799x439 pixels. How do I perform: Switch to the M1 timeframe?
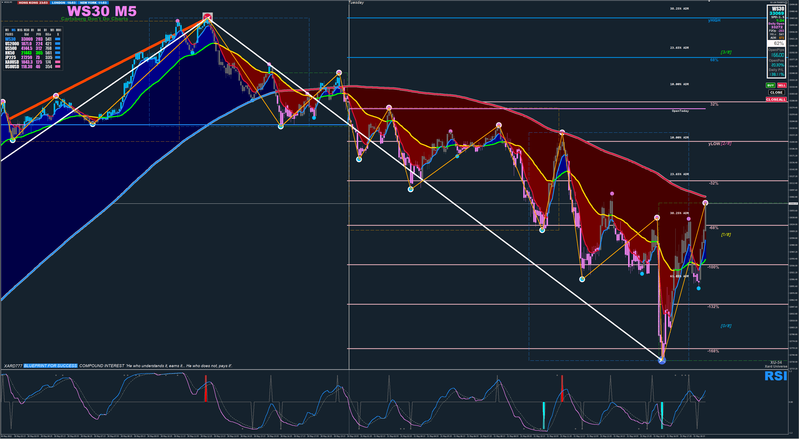pos(7,30)
